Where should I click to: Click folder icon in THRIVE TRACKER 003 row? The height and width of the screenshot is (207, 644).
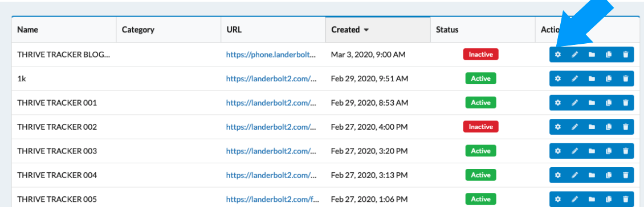[592, 151]
